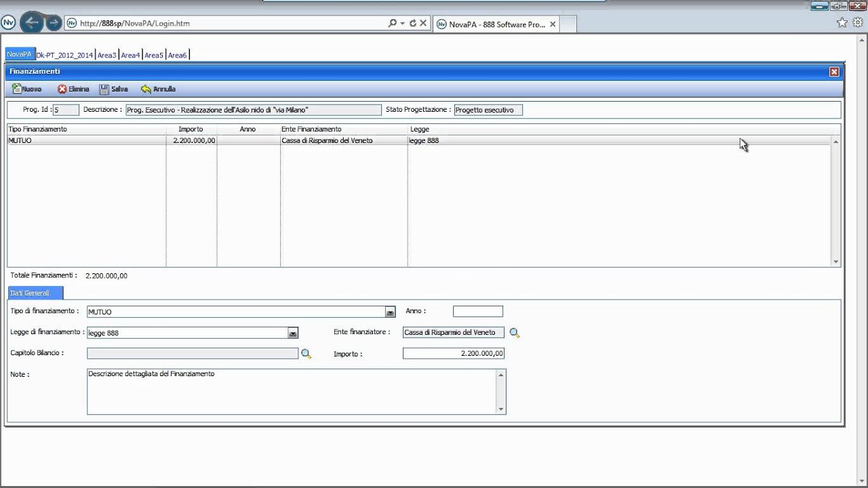Sort by Anno column header
This screenshot has width=868, height=488.
[248, 129]
